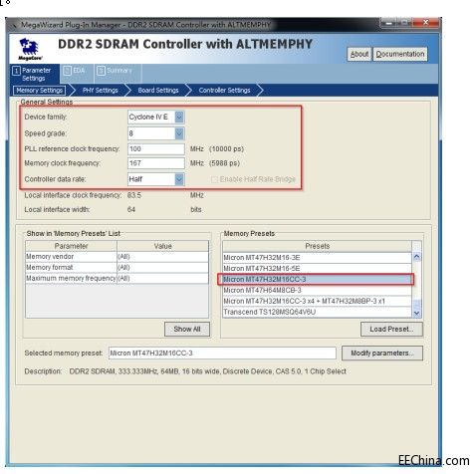Click the Maximum memory frequency value cell

coord(162,278)
